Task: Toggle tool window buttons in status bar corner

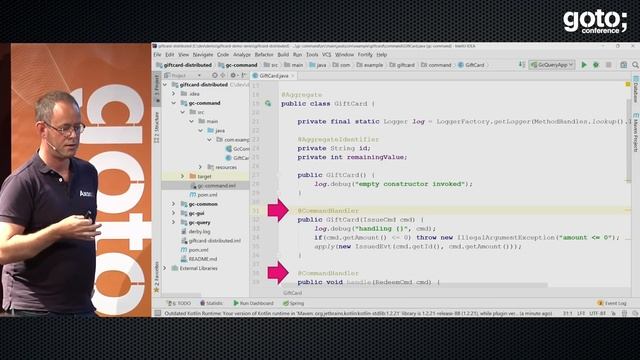Action: (x=157, y=313)
